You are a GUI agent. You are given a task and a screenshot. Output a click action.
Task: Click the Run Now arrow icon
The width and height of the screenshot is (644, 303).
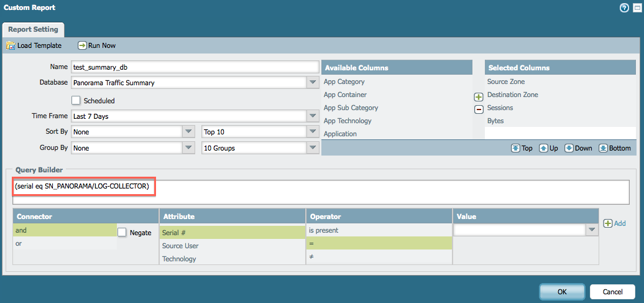click(x=82, y=45)
